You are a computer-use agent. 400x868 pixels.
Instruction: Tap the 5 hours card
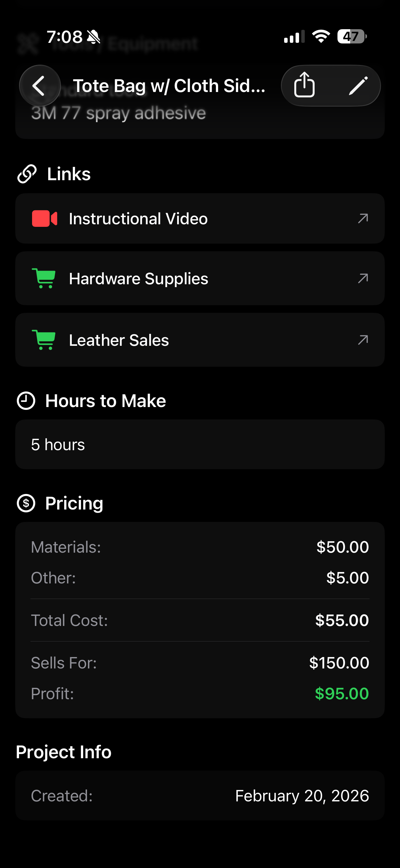tap(200, 444)
